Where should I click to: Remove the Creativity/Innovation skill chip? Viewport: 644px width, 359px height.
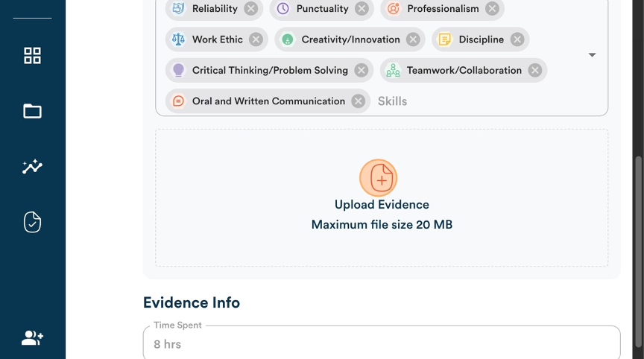pyautogui.click(x=413, y=39)
